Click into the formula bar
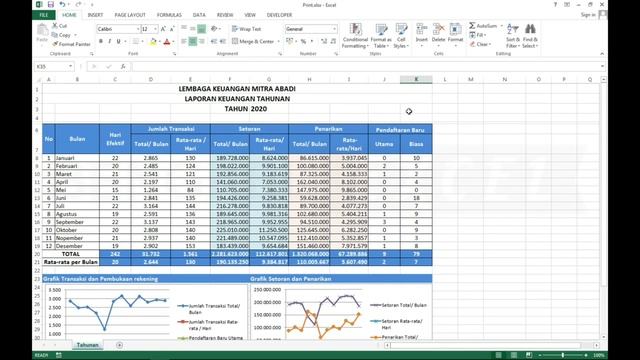Image resolution: width=640 pixels, height=360 pixels. (365, 66)
